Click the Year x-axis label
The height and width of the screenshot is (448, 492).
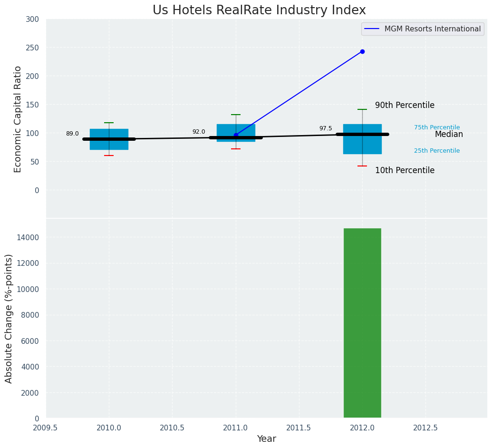(x=266, y=439)
